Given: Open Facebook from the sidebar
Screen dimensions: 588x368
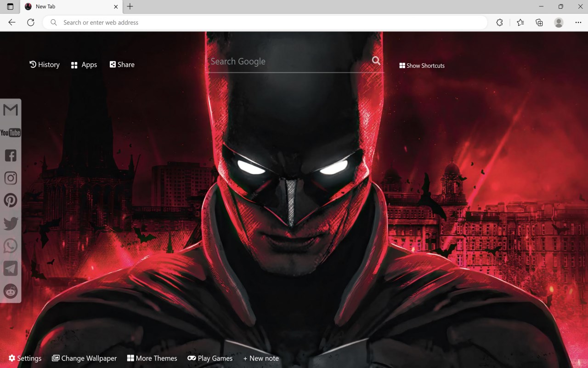Looking at the screenshot, I should click(x=11, y=155).
